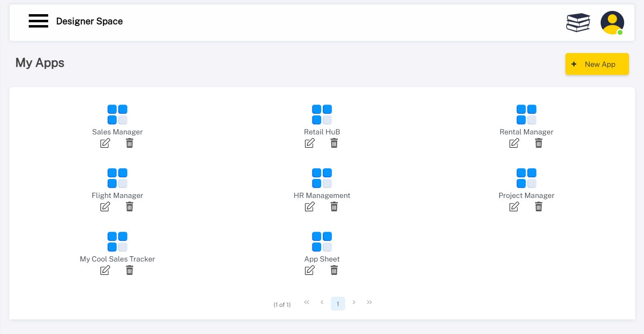Delete the Flight Manager app
644x334 pixels.
click(130, 207)
